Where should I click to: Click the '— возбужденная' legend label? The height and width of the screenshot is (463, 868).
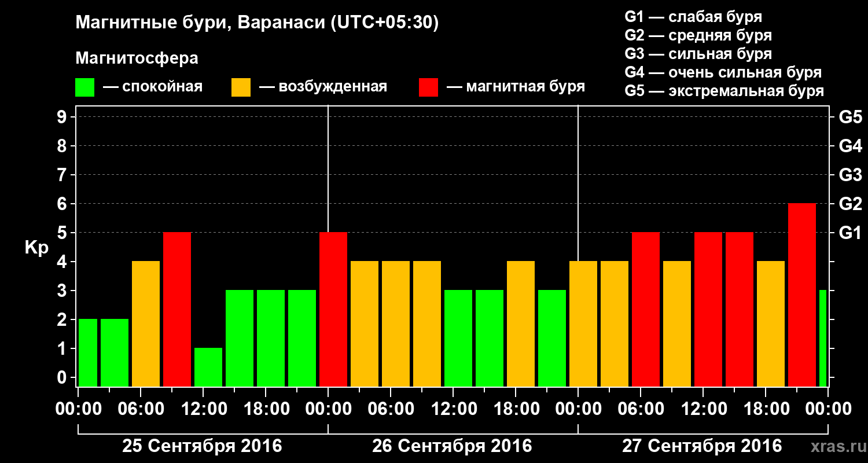coord(323,87)
